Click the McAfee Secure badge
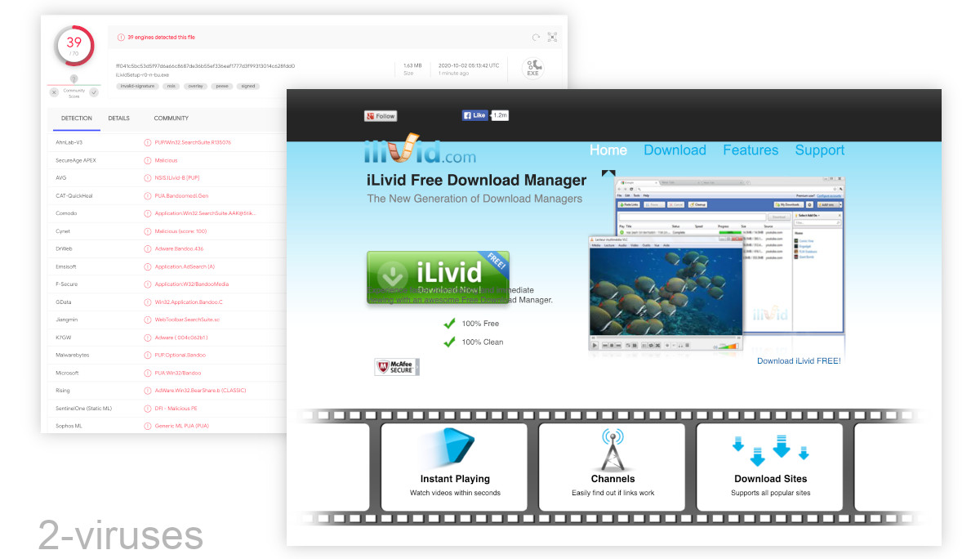Viewport: 980px width, 559px height. coord(397,366)
